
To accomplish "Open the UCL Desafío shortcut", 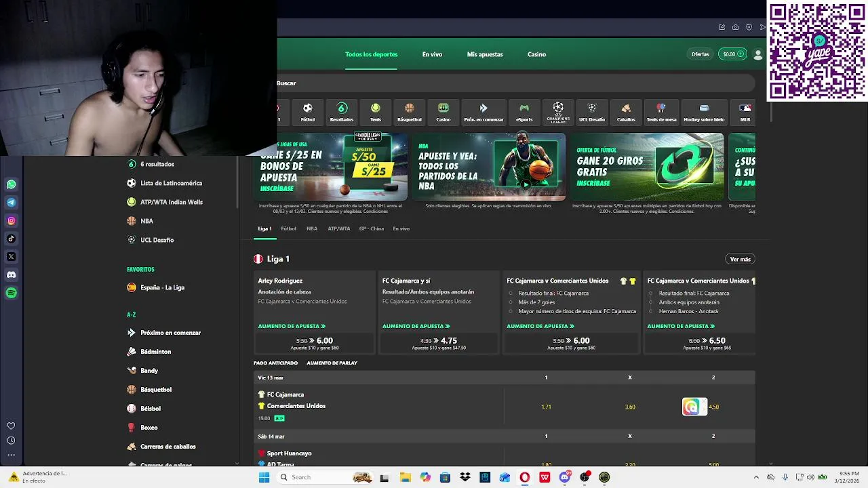I will tap(592, 112).
